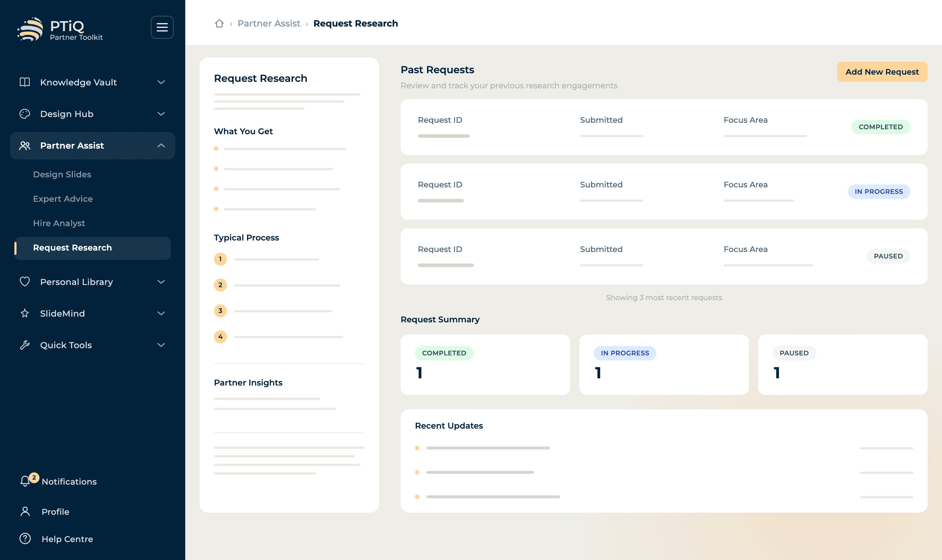Click the Add New Request button
This screenshot has width=942, height=560.
click(882, 72)
